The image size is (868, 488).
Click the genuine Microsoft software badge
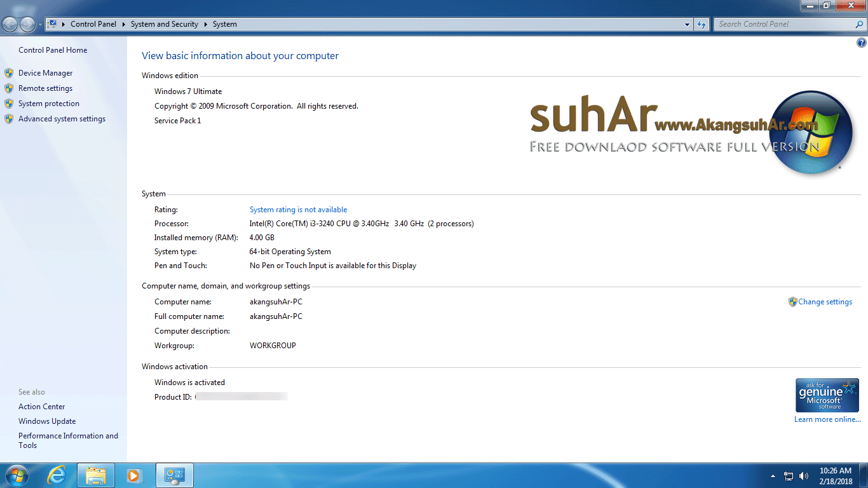[827, 395]
